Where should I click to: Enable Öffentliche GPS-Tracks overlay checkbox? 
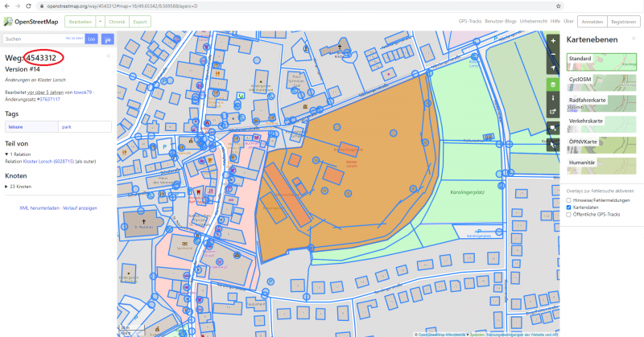(x=568, y=215)
